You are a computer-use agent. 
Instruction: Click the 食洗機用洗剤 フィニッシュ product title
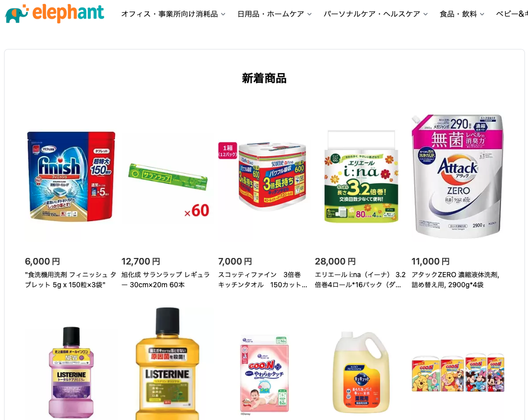[x=70, y=280]
